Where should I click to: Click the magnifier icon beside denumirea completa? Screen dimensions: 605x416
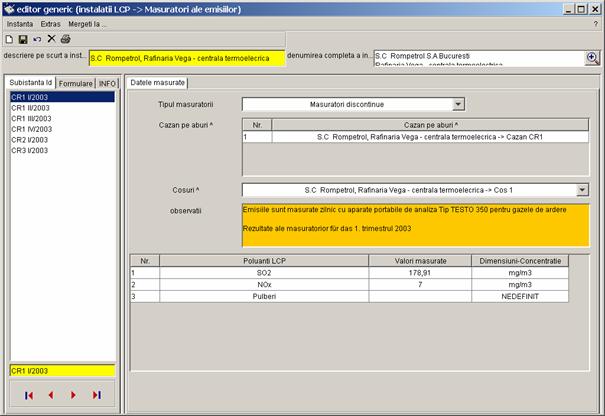coord(591,58)
